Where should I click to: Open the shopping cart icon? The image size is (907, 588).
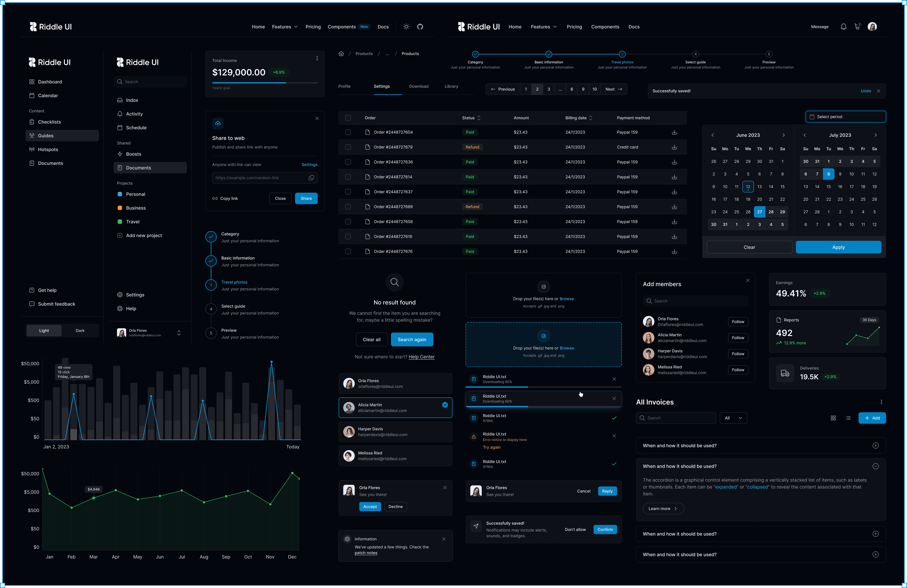[x=857, y=27]
